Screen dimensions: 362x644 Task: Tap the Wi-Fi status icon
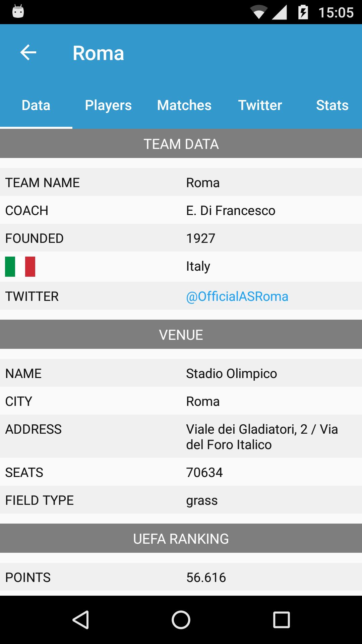[x=258, y=13]
